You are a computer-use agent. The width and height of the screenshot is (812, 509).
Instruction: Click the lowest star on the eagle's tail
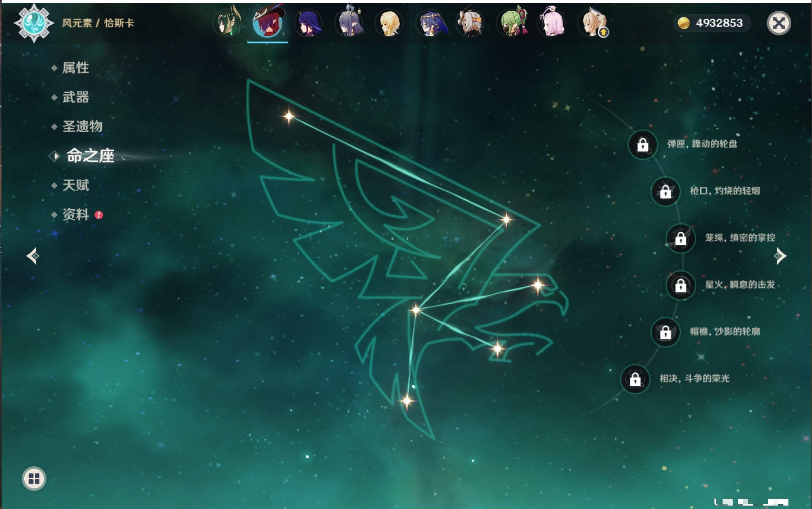tap(407, 401)
